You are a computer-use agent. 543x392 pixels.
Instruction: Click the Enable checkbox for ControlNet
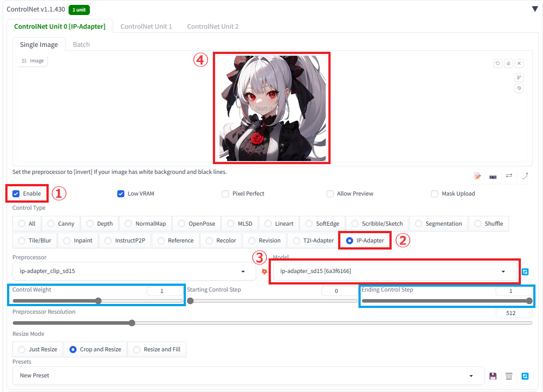click(x=16, y=193)
